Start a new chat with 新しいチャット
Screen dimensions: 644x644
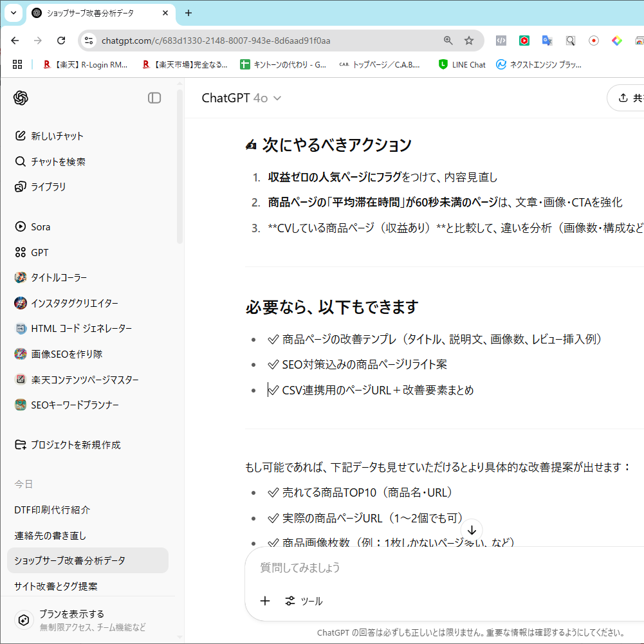point(50,136)
